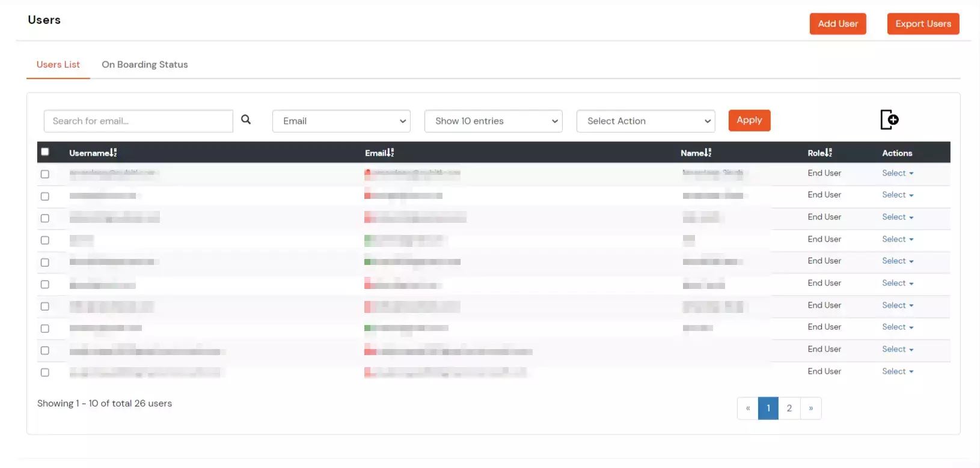Tick the select-all checkbox in table header
The height and width of the screenshot is (468, 980).
[45, 152]
